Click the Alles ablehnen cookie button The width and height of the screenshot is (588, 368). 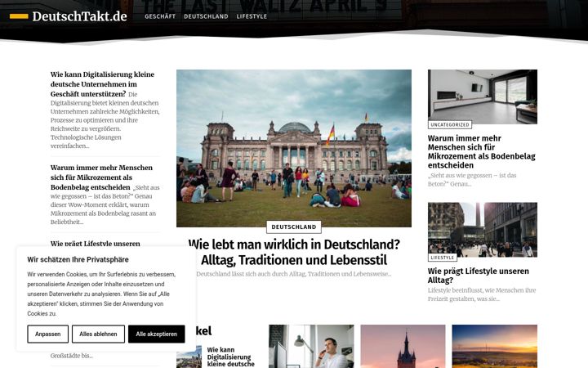click(98, 334)
